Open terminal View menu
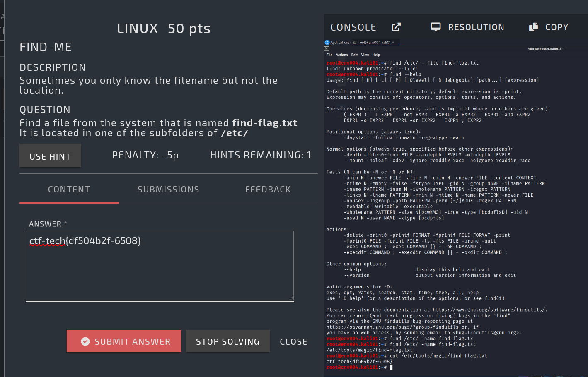Image resolution: width=588 pixels, height=377 pixels. pyautogui.click(x=365, y=55)
